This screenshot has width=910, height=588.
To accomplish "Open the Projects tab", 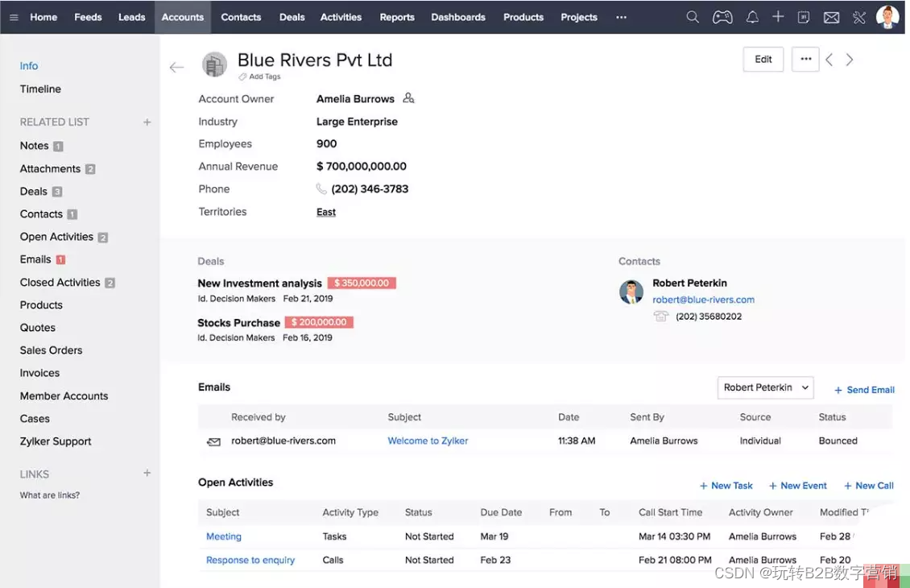I will coord(579,18).
